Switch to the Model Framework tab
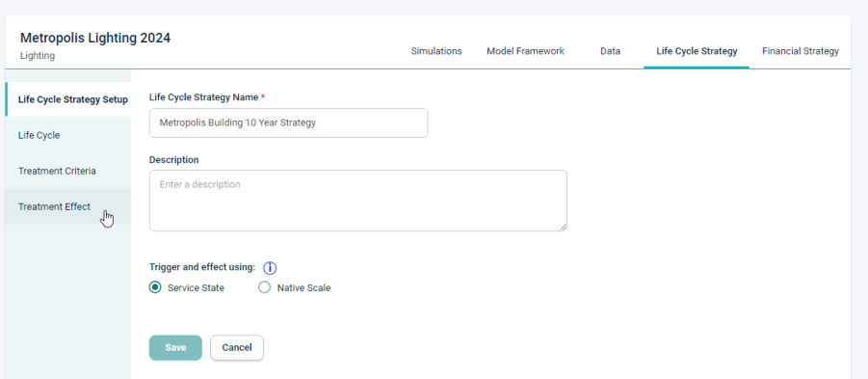The width and height of the screenshot is (868, 379). coord(525,51)
